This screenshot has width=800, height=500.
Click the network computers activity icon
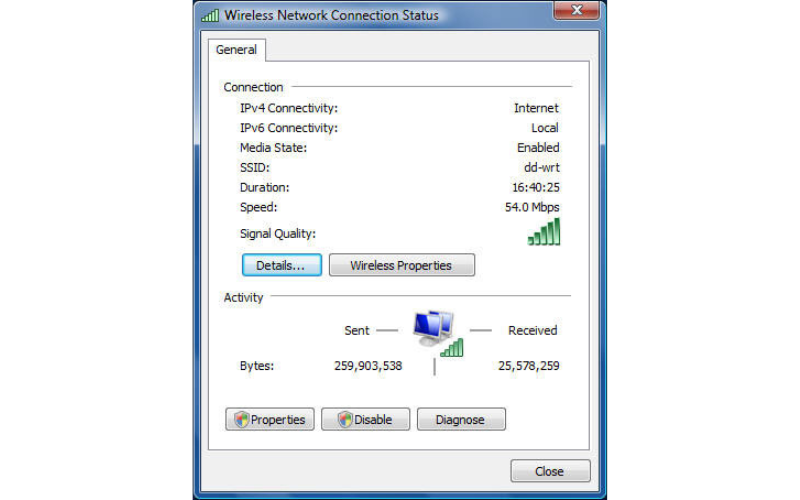pyautogui.click(x=438, y=334)
